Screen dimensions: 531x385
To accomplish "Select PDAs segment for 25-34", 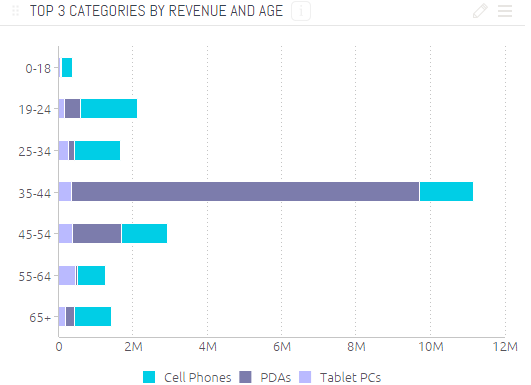I will tap(71, 150).
